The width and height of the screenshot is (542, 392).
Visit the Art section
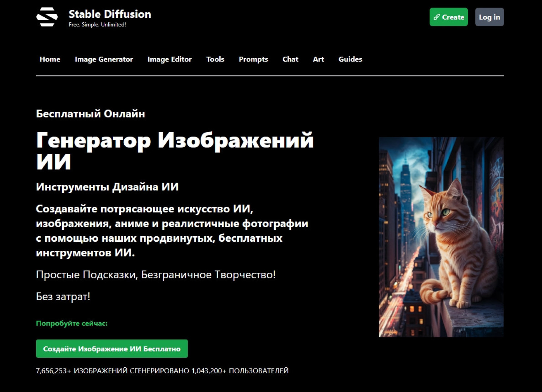pyautogui.click(x=318, y=59)
